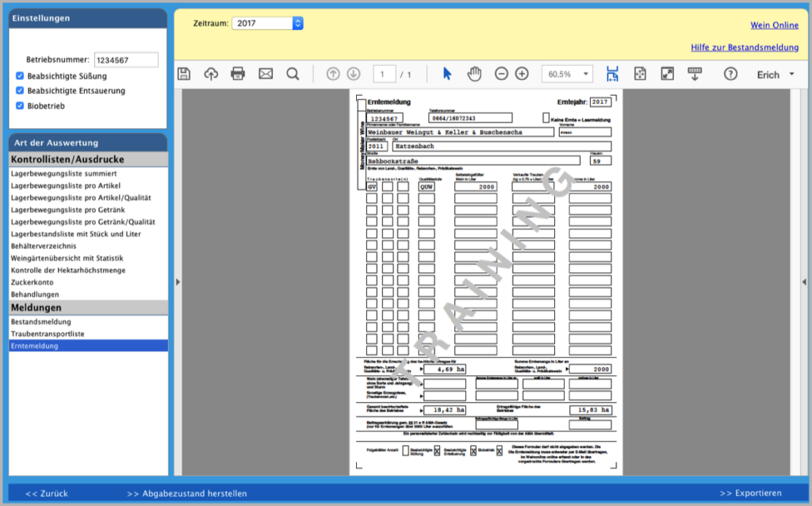
Task: Open Hilfe zur Bestandsmeldung link
Action: point(745,47)
